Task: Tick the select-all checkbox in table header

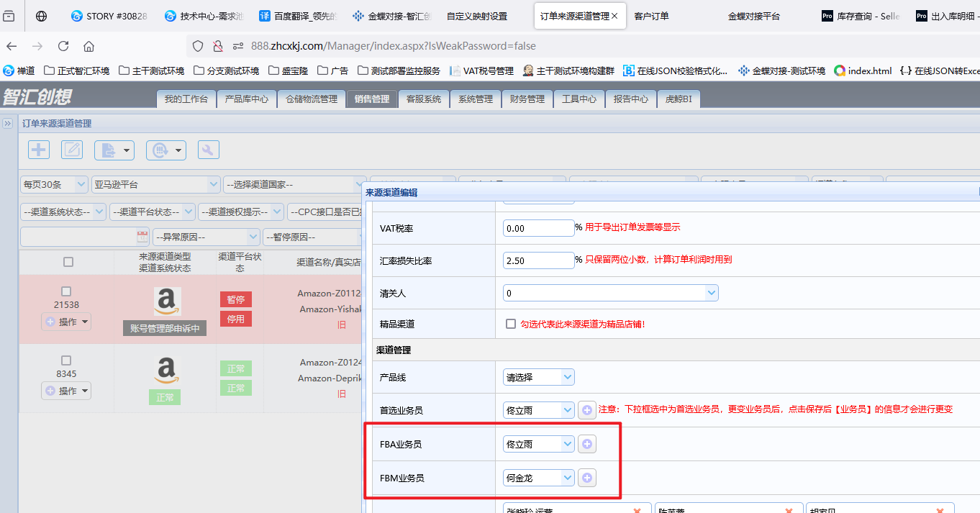Action: [68, 262]
